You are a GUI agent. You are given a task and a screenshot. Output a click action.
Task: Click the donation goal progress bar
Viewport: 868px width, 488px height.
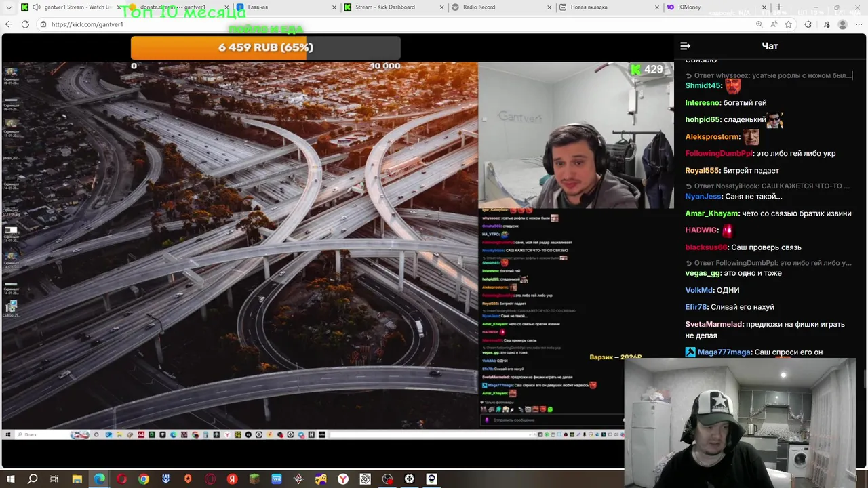pos(266,47)
